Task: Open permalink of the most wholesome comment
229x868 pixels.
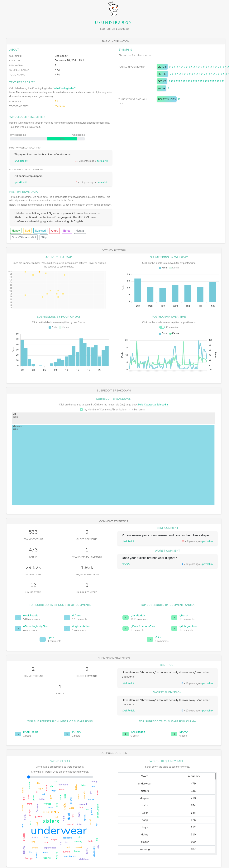Action: coord(102,161)
